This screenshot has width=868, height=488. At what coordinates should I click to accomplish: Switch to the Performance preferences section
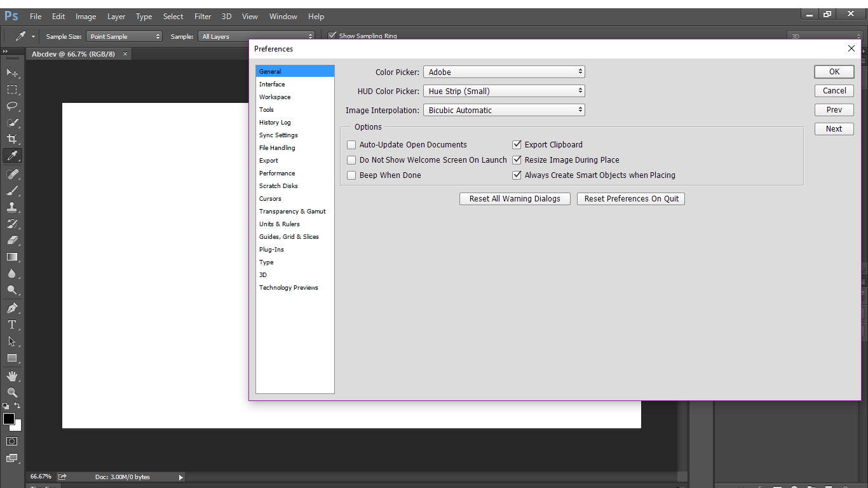[x=276, y=173]
